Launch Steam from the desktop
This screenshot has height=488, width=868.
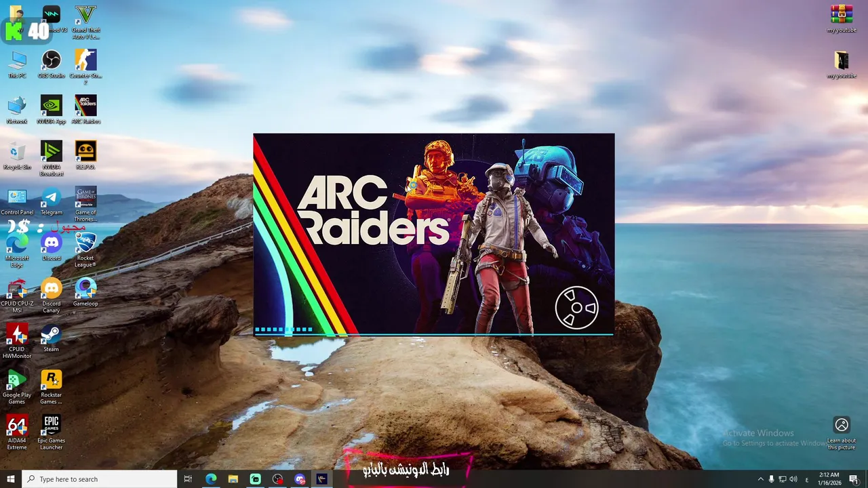point(52,338)
